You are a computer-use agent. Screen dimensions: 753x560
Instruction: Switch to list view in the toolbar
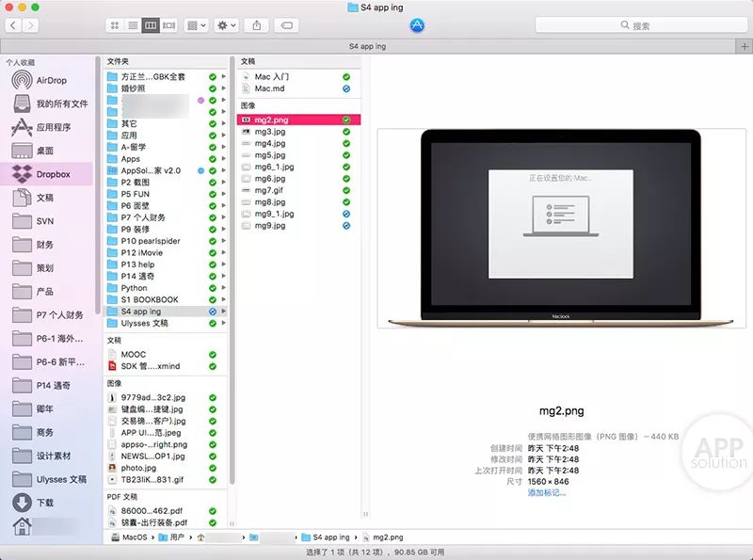tap(131, 25)
